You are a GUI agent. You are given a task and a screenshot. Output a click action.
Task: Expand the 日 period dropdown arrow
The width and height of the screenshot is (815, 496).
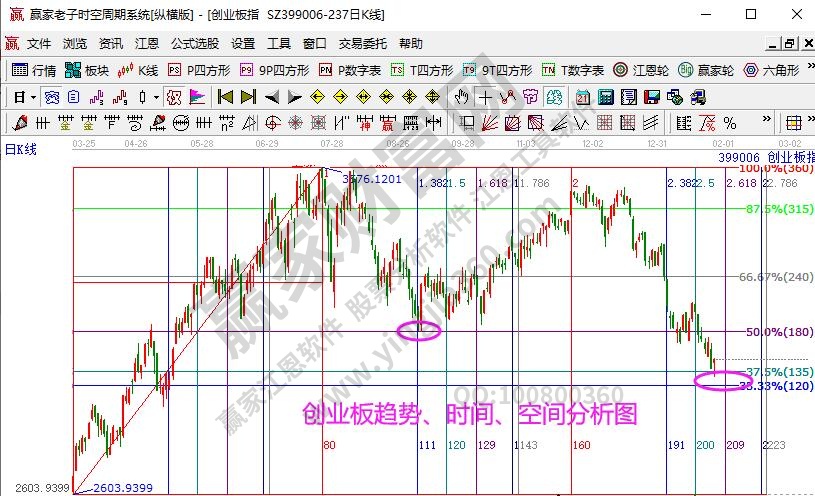33,97
